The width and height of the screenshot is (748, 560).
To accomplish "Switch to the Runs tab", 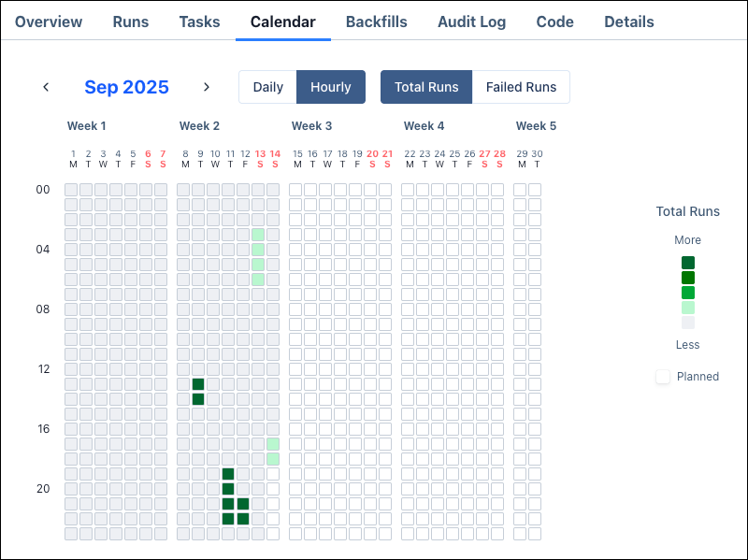I will click(x=130, y=22).
